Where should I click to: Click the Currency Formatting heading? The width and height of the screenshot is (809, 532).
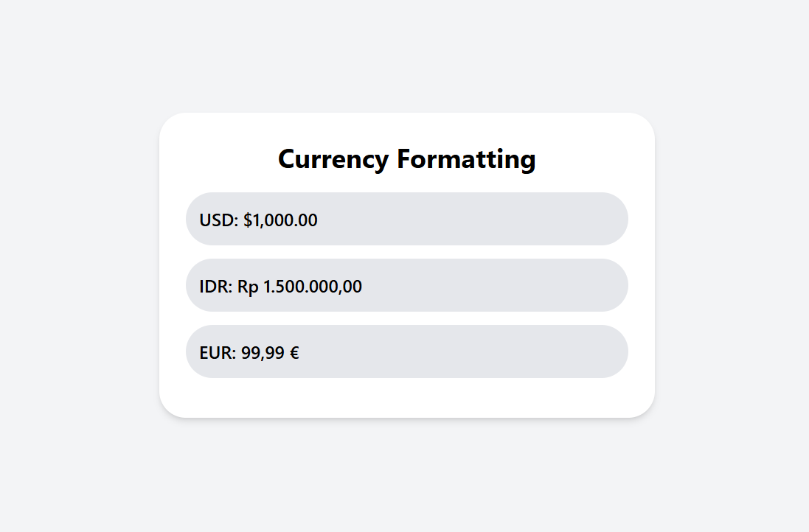406,159
